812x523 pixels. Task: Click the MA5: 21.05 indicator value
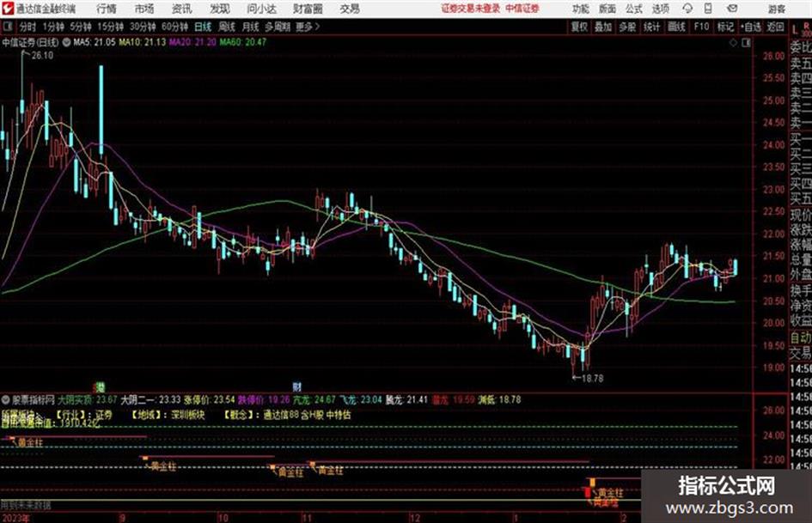coord(95,42)
